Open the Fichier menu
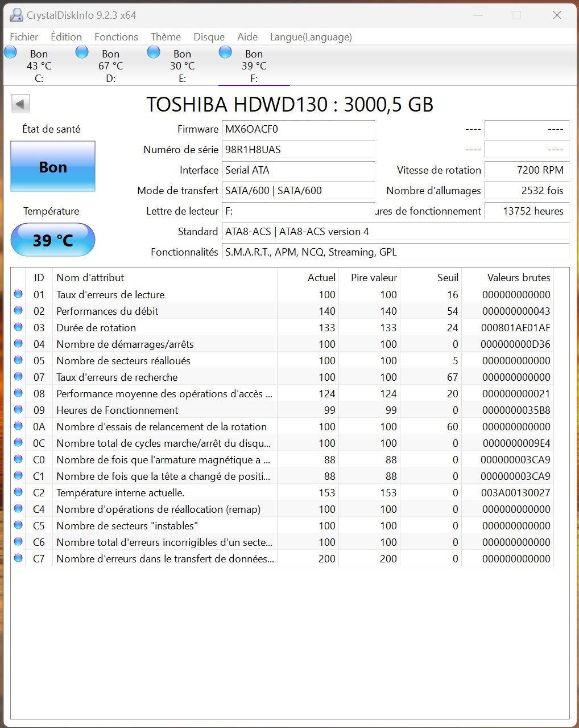This screenshot has width=579, height=728. coord(24,37)
